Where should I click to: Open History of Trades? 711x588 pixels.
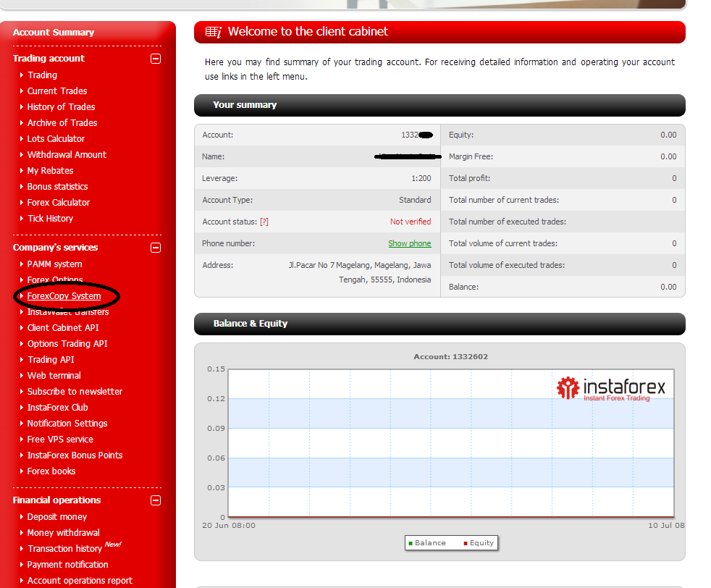[62, 106]
